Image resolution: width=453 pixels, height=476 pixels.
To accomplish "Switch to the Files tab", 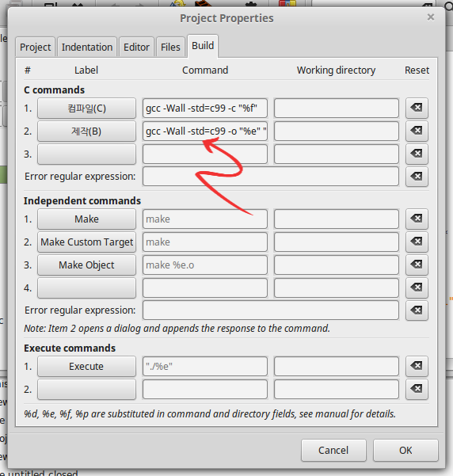I will [x=170, y=47].
